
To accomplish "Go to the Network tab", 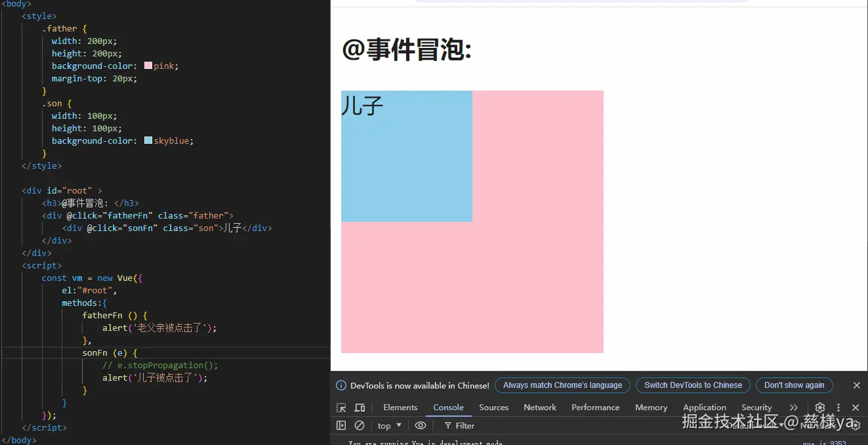I will pos(540,408).
